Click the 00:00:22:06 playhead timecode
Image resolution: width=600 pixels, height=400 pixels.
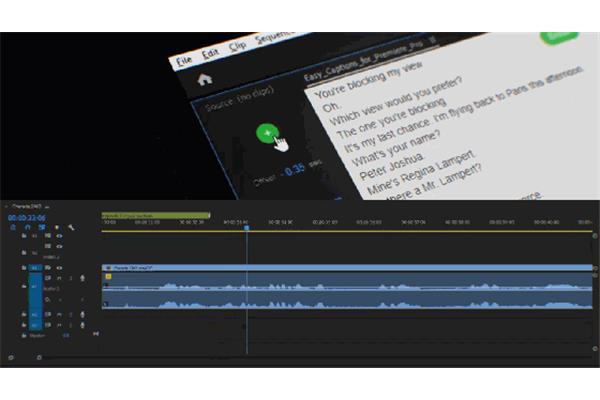(27, 218)
